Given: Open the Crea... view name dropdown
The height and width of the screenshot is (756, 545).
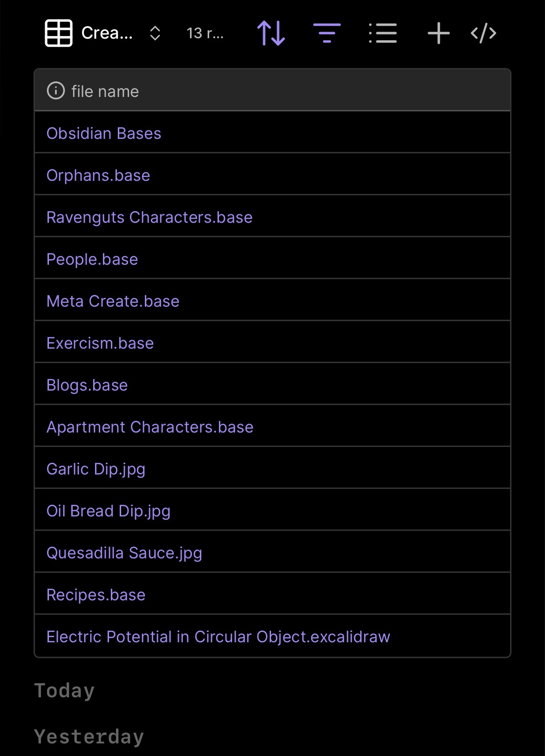Looking at the screenshot, I should click(x=107, y=33).
